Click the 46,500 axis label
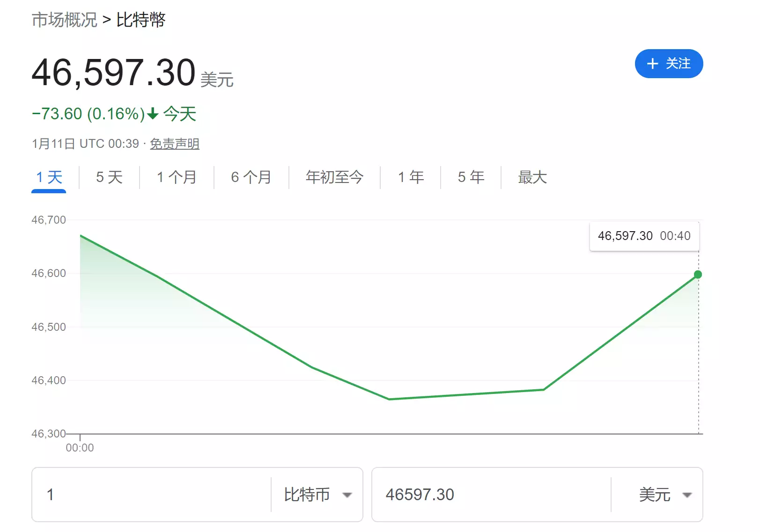The image size is (760, 532). (x=49, y=327)
